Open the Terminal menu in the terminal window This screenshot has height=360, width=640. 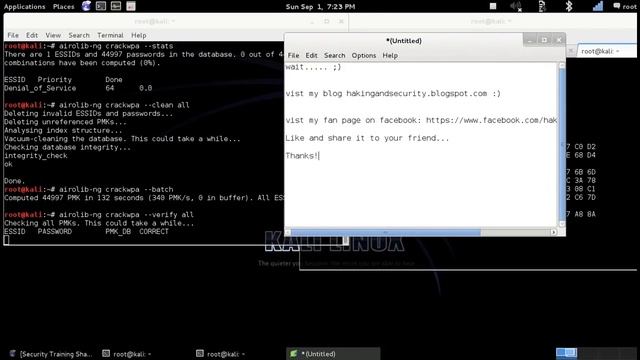click(x=110, y=36)
